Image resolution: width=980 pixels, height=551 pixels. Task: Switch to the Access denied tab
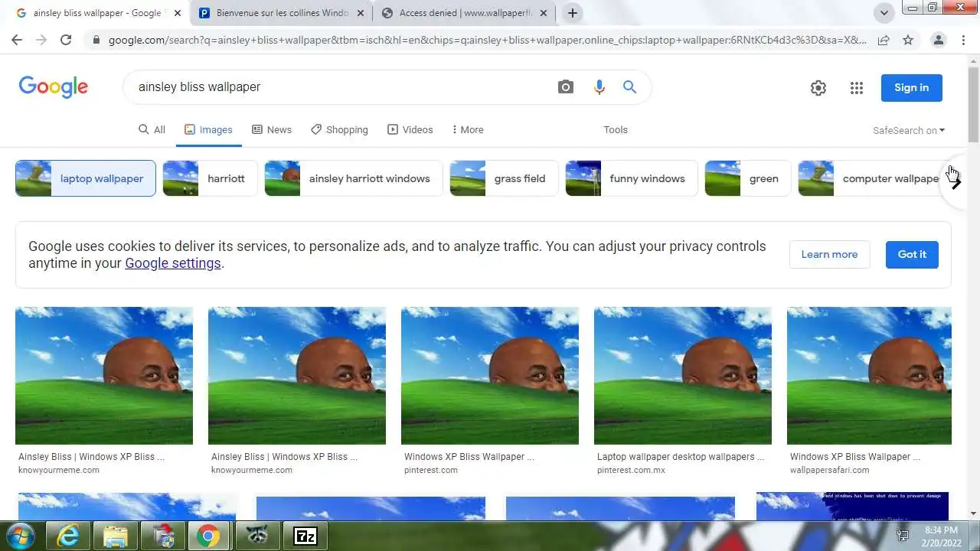click(x=464, y=13)
